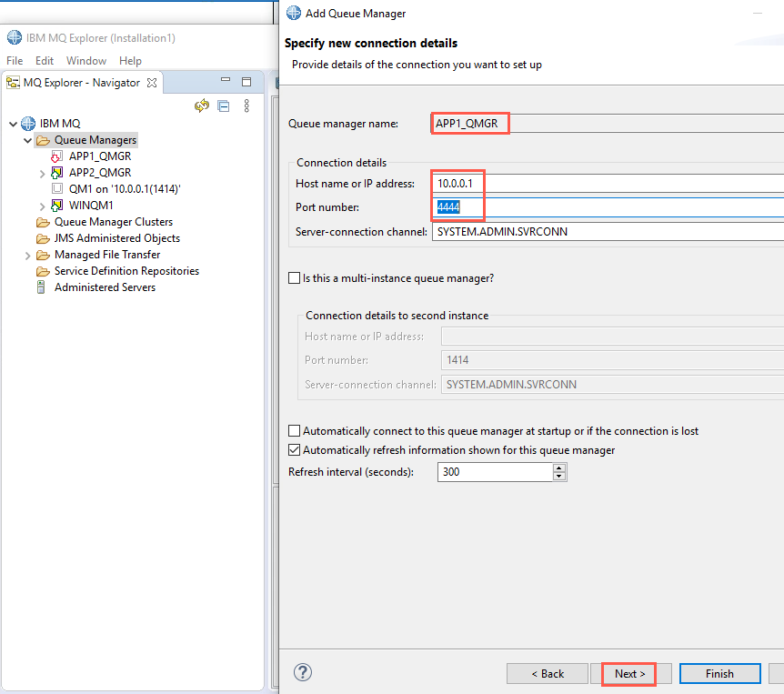Click the Administered Servers icon
Image resolution: width=784 pixels, height=694 pixels.
[41, 287]
